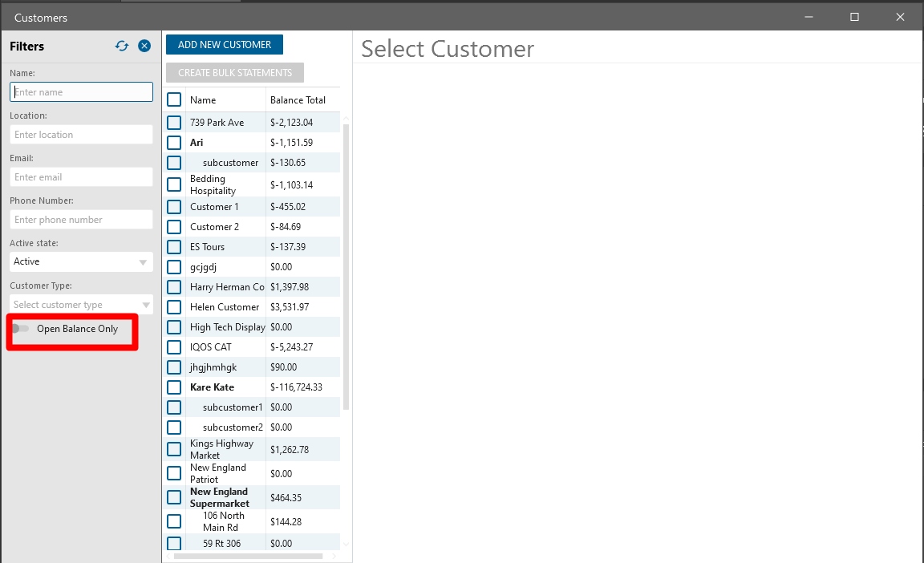Check the Helen Customer checkbox

174,307
